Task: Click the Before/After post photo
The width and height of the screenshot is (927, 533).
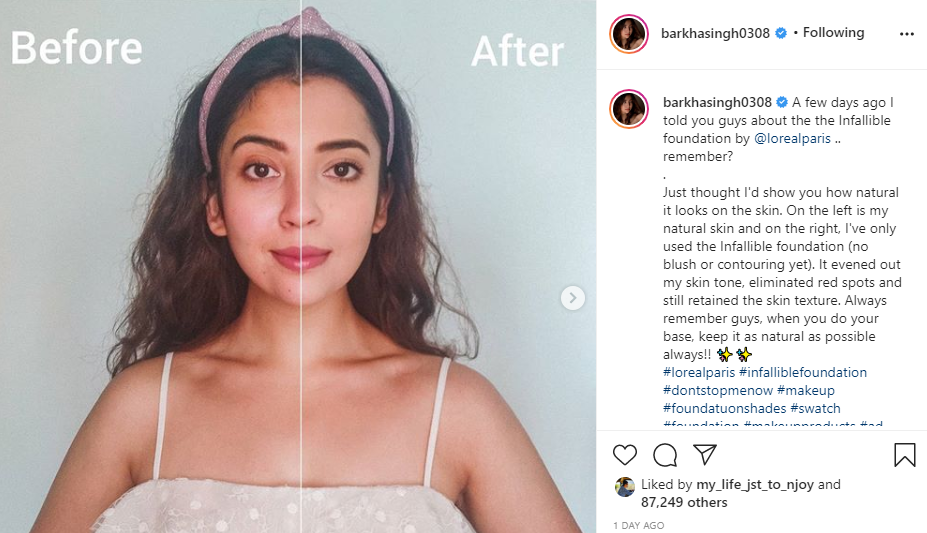Action: pyautogui.click(x=298, y=266)
